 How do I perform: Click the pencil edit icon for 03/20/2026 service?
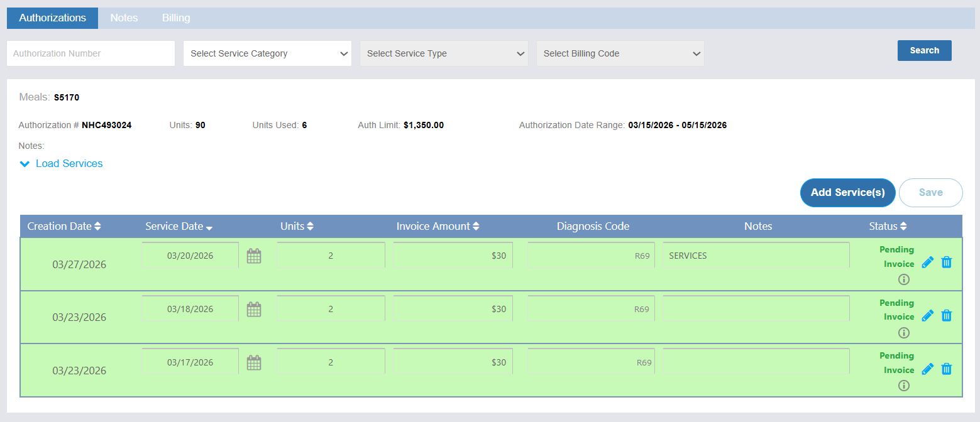[927, 262]
